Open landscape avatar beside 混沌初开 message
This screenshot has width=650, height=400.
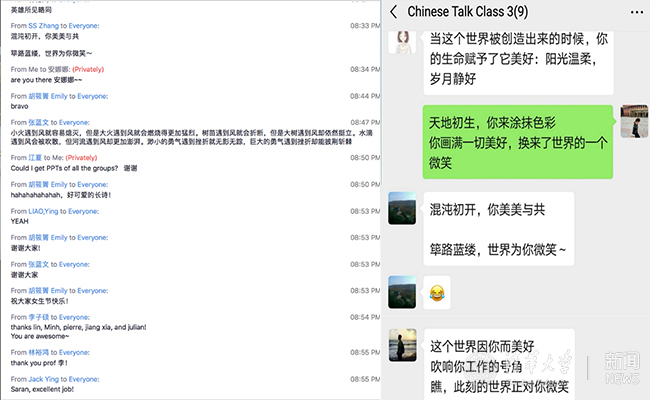pyautogui.click(x=403, y=208)
